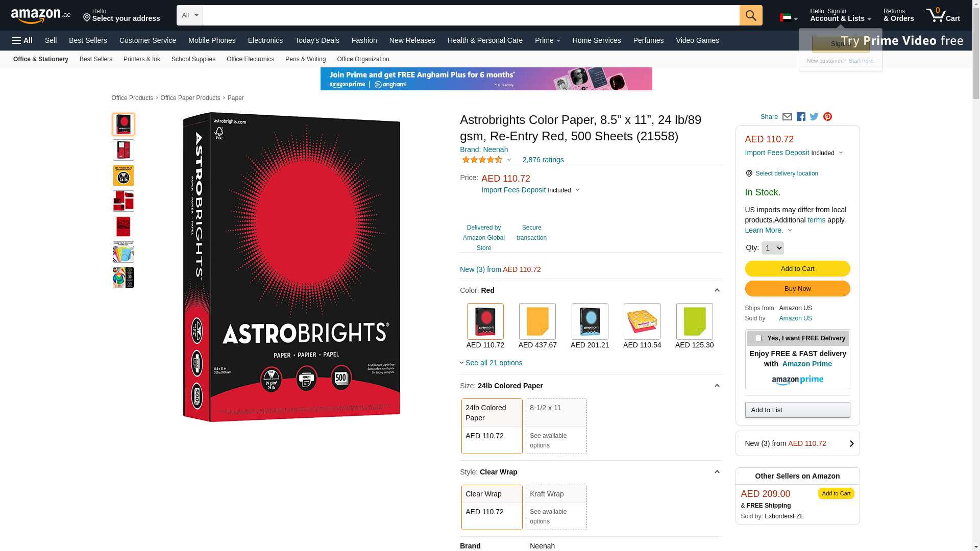View the second product thumbnail image
Viewport: 980px width, 551px height.
pyautogui.click(x=124, y=150)
